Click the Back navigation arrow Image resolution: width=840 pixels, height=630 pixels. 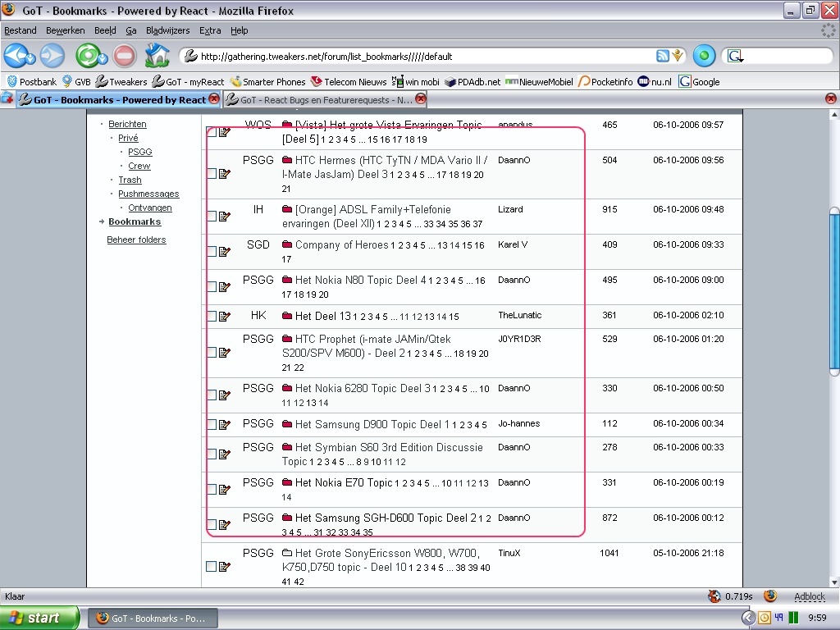click(16, 56)
